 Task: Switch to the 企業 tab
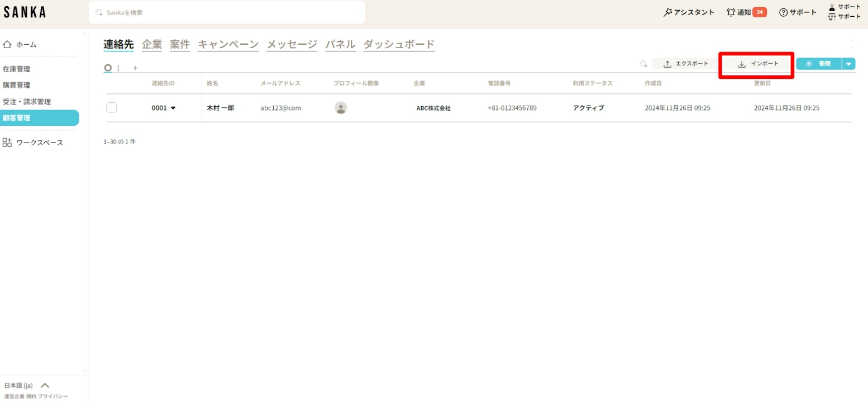[152, 45]
